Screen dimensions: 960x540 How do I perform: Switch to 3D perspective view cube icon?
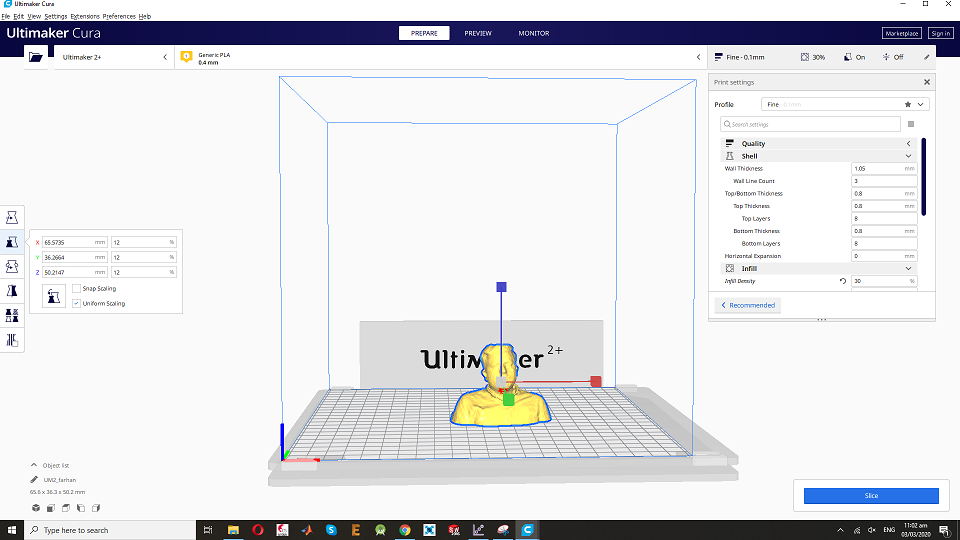36,508
